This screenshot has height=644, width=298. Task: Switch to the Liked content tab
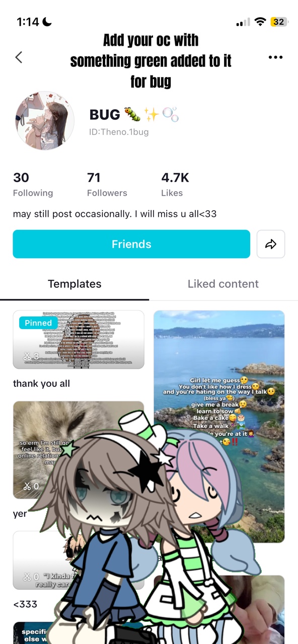coord(223,284)
